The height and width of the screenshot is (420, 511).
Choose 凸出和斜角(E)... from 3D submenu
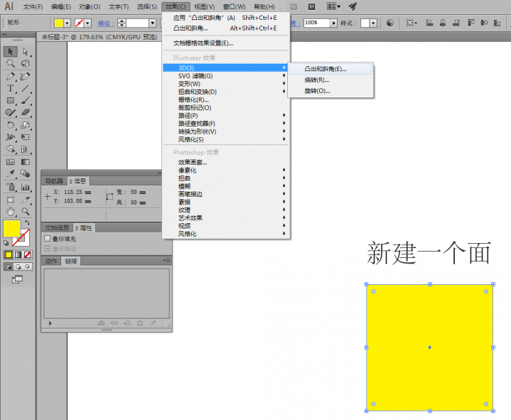click(326, 69)
